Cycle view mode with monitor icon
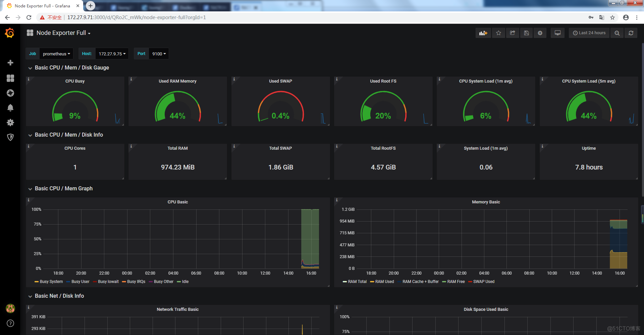 (557, 33)
